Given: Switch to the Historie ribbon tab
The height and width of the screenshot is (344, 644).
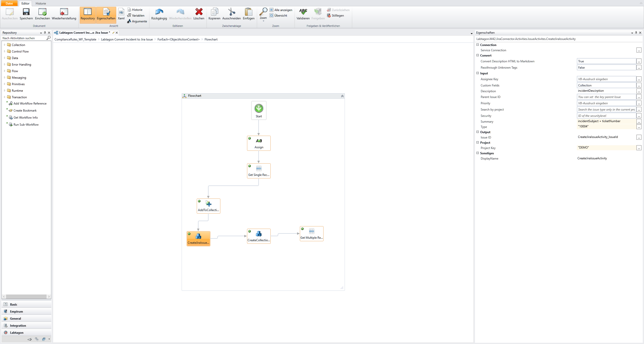Looking at the screenshot, I should coord(41,3).
